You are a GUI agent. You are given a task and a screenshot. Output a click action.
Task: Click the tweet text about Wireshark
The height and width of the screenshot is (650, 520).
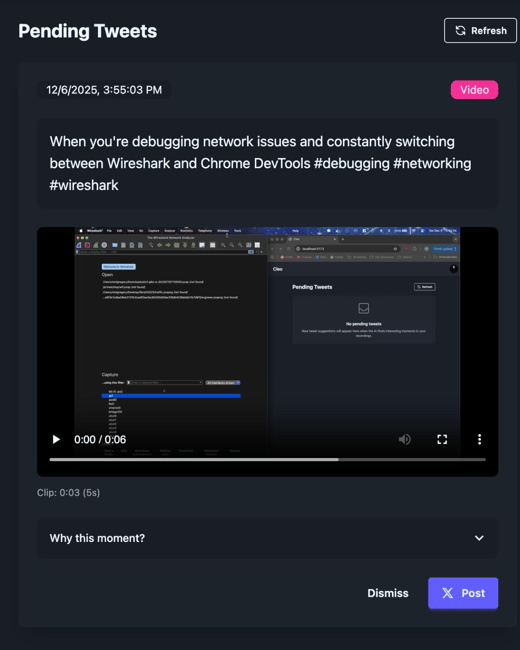point(260,163)
